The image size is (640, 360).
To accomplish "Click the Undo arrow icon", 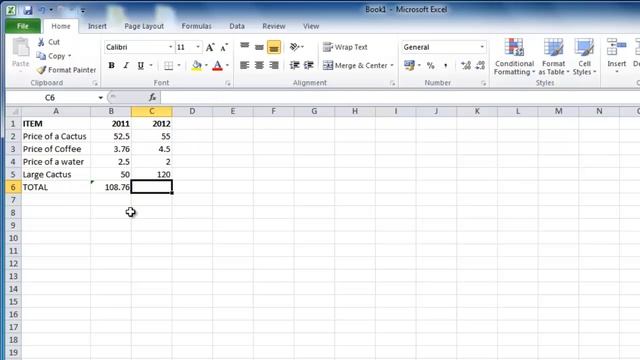I will 42,10.
